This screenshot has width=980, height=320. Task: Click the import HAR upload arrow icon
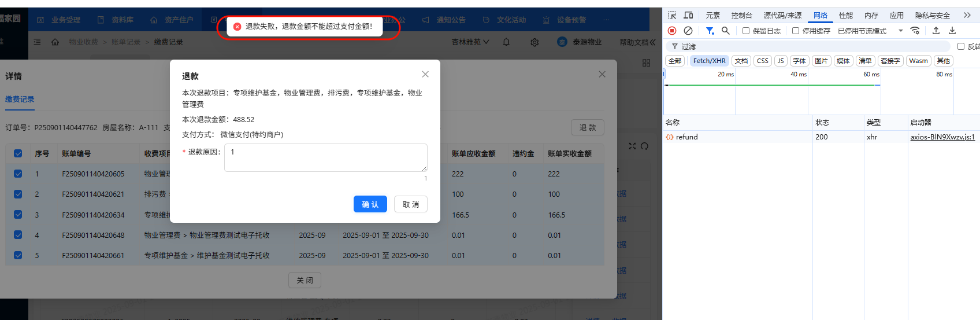point(936,31)
